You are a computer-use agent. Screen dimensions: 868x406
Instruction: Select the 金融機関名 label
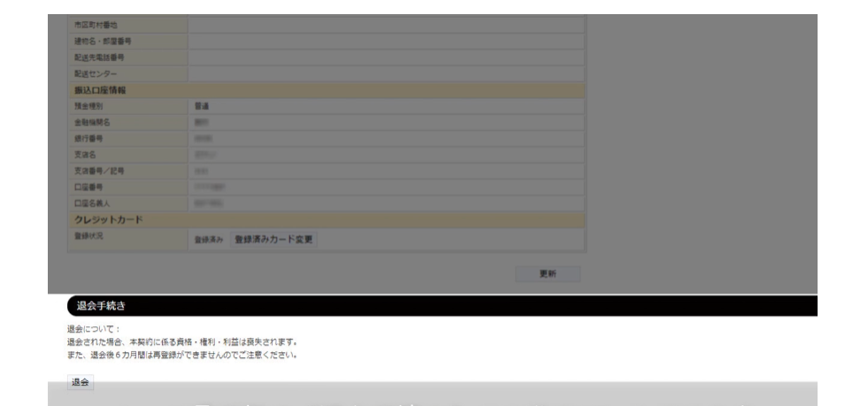(x=92, y=122)
